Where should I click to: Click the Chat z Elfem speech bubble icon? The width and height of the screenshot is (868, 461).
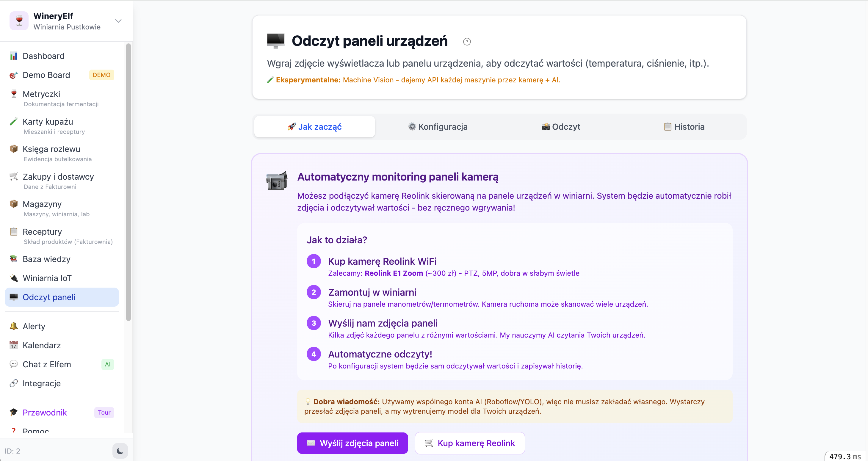click(x=13, y=364)
